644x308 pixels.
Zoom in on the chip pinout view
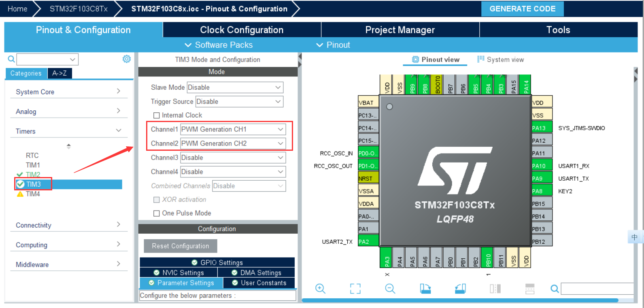[x=320, y=289]
